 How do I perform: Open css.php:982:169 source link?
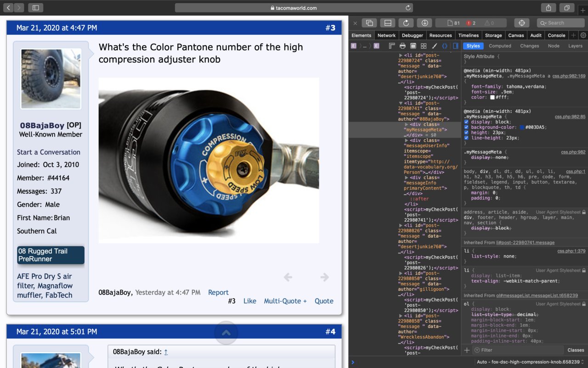[569, 76]
